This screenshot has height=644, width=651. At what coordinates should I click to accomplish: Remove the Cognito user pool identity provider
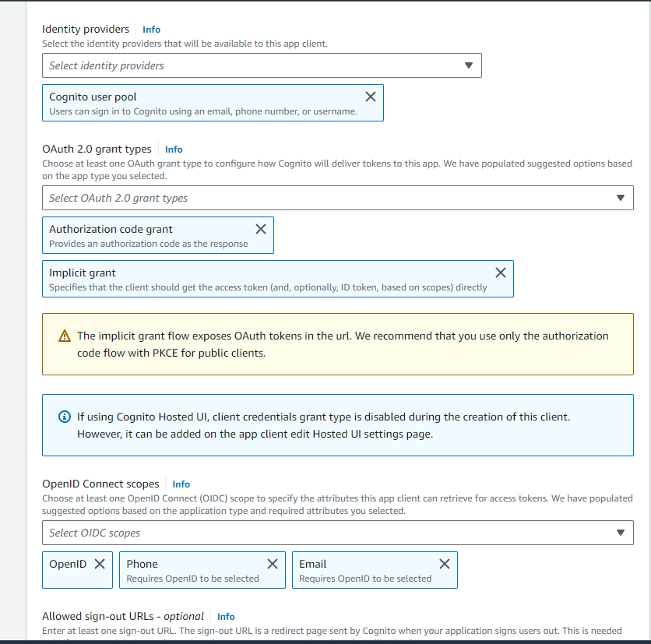371,96
